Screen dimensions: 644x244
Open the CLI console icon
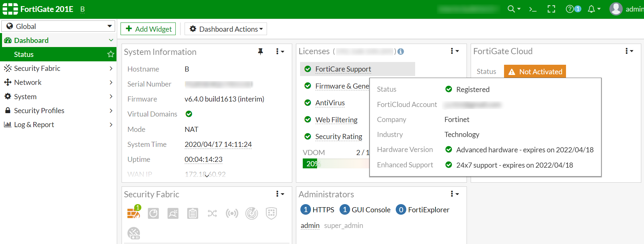533,9
